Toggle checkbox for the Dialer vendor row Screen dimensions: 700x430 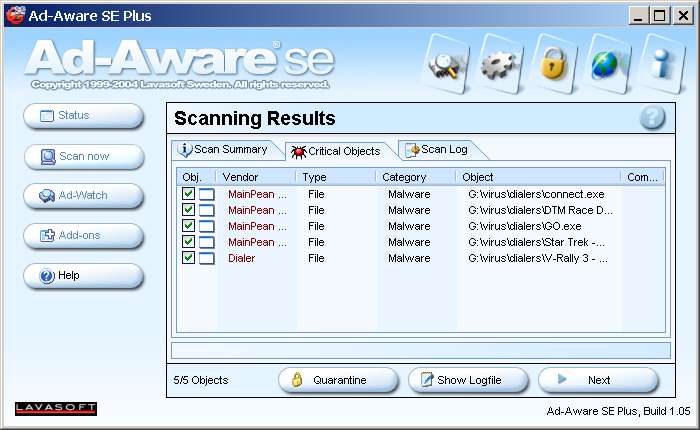pyautogui.click(x=188, y=258)
